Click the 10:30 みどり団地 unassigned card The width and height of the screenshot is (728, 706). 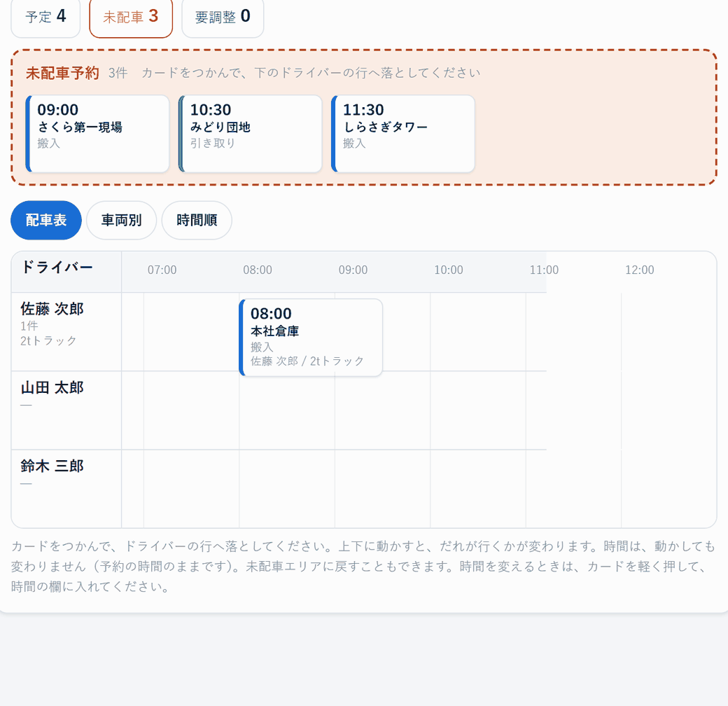click(x=251, y=134)
